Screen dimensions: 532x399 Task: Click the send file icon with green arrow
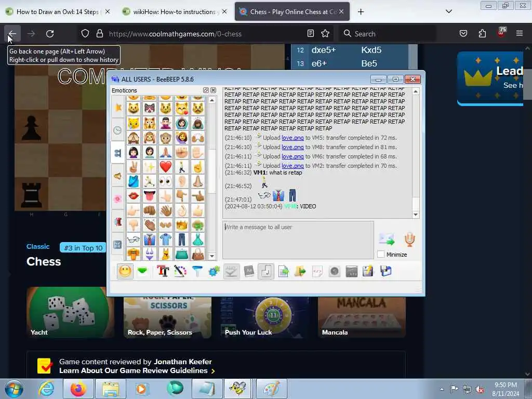tap(283, 271)
